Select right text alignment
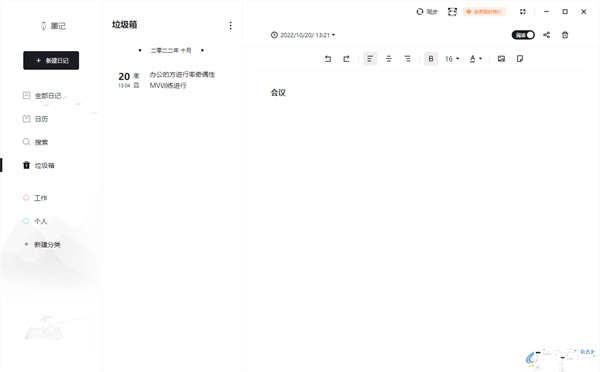Screen dimensions: 600x372 point(408,59)
